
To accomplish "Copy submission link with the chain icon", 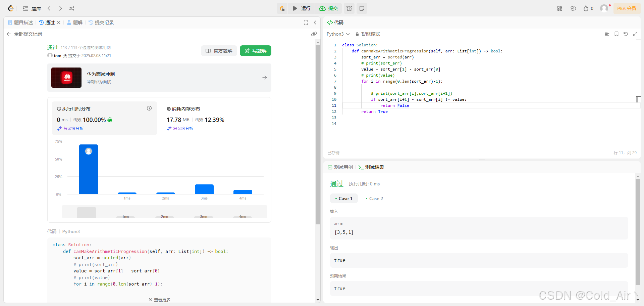I will click(x=314, y=34).
